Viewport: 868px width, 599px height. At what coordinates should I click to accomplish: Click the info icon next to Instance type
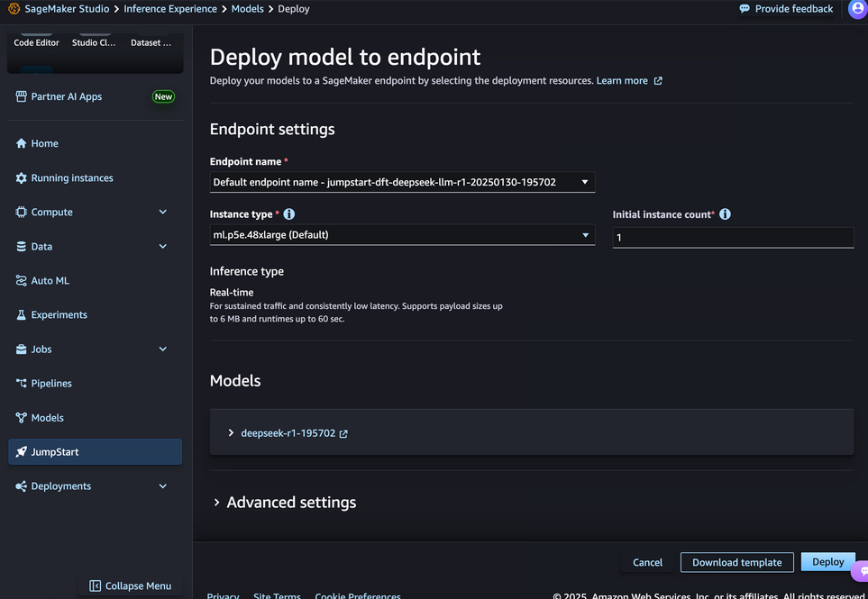[x=289, y=214]
